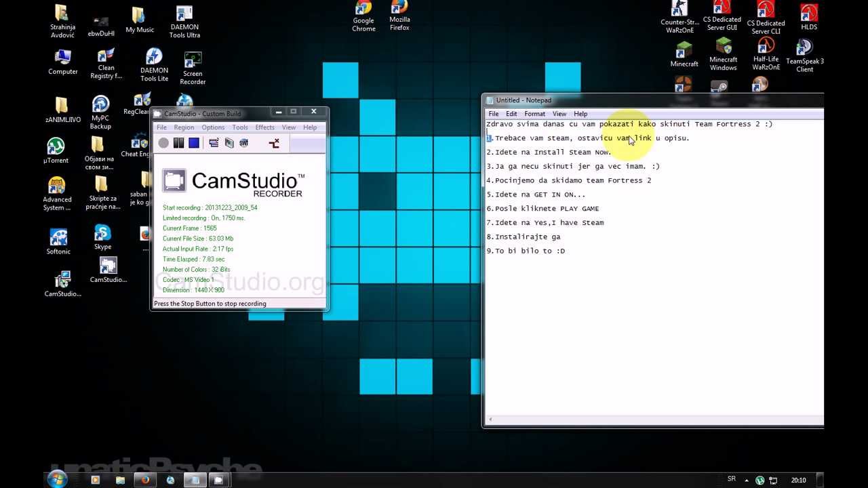The image size is (868, 488).
Task: Click the Notepad line '6.Posle kliknete PLAY GAME'
Action: click(542, 208)
